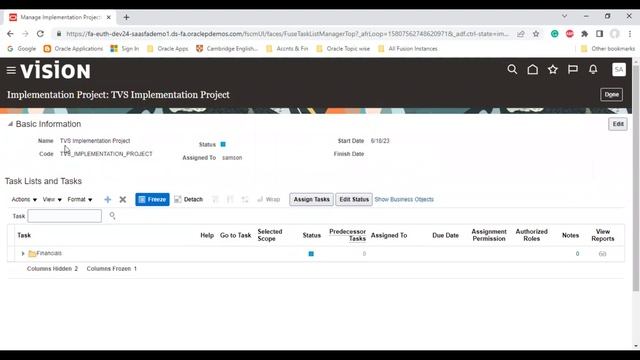Open Oracle Topic wise bookmark folder
The image size is (640, 360).
[x=343, y=49]
